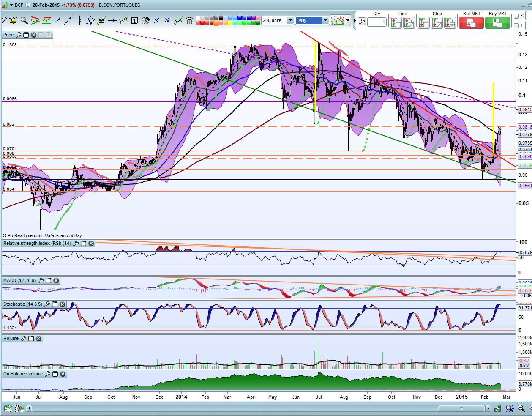The height and width of the screenshot is (416, 532).
Task: Open the Price panel wrench settings
Action: point(18,35)
